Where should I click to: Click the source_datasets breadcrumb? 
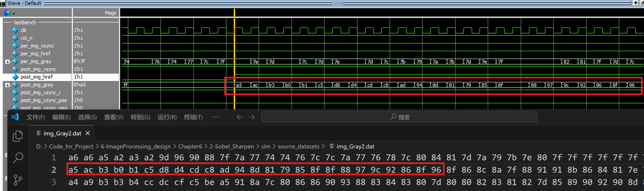(298, 147)
